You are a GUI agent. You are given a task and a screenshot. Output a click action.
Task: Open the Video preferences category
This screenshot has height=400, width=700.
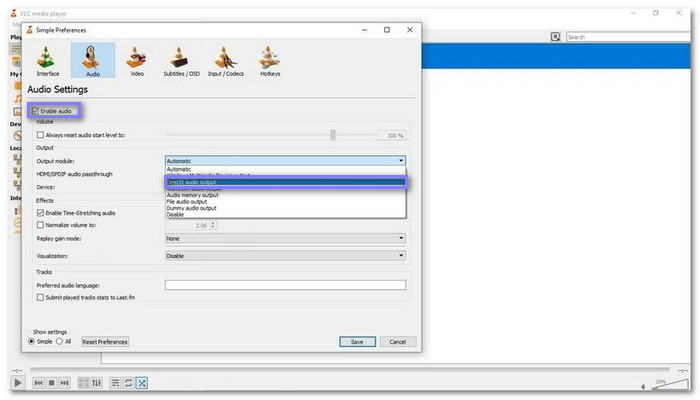coord(137,61)
